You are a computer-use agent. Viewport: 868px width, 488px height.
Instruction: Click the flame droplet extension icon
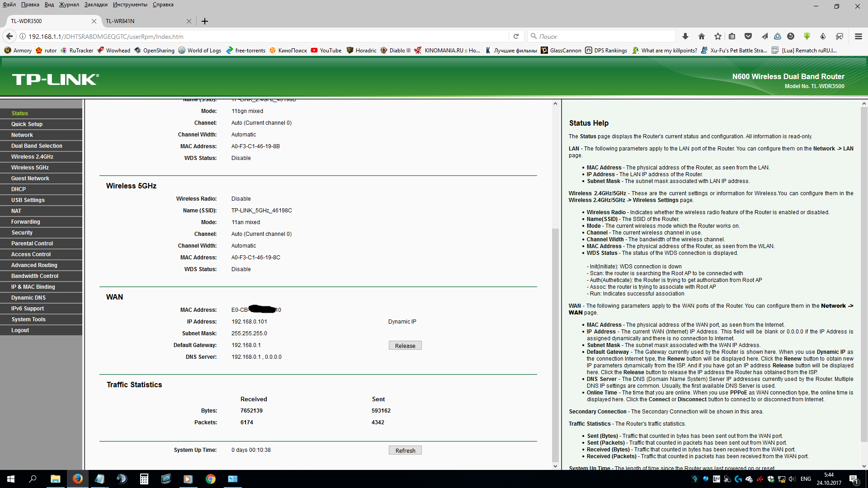(823, 36)
